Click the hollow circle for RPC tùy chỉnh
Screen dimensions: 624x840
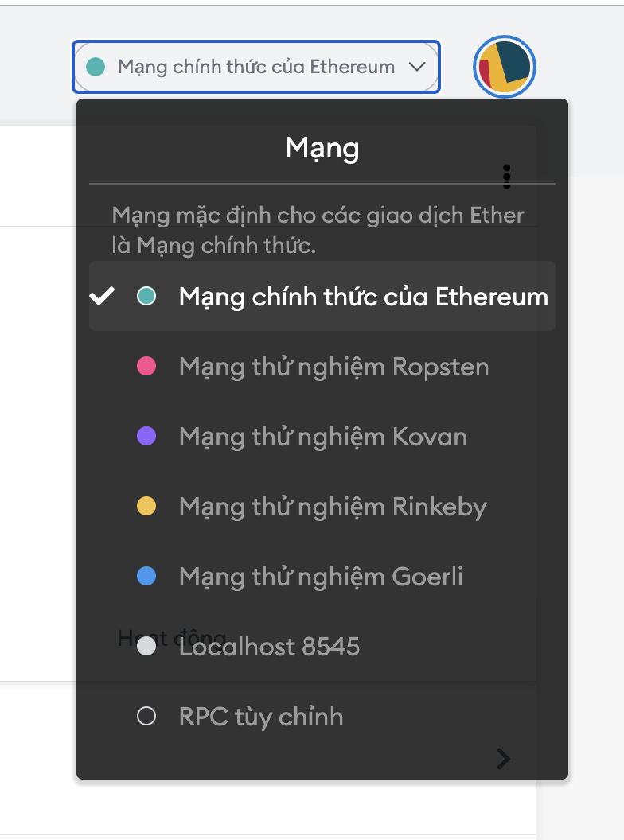click(x=146, y=717)
